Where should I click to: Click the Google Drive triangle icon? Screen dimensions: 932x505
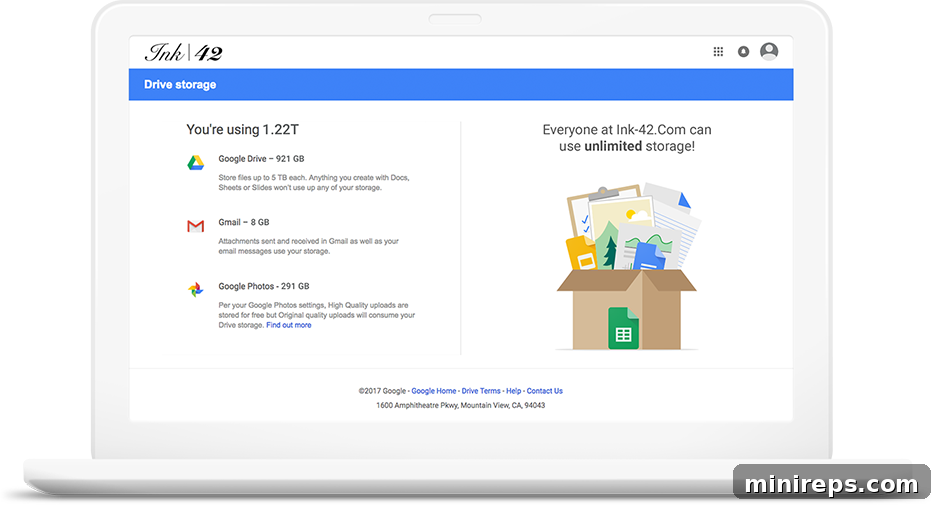tap(196, 162)
